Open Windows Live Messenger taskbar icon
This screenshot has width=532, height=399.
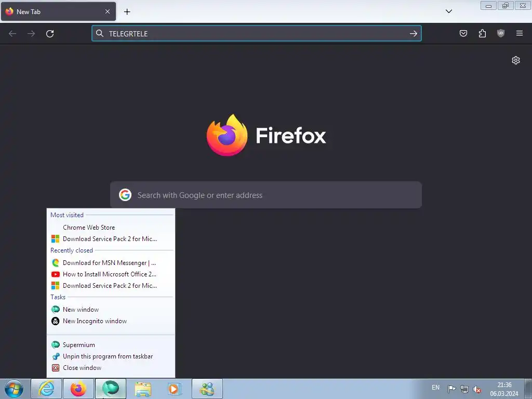coord(207,389)
